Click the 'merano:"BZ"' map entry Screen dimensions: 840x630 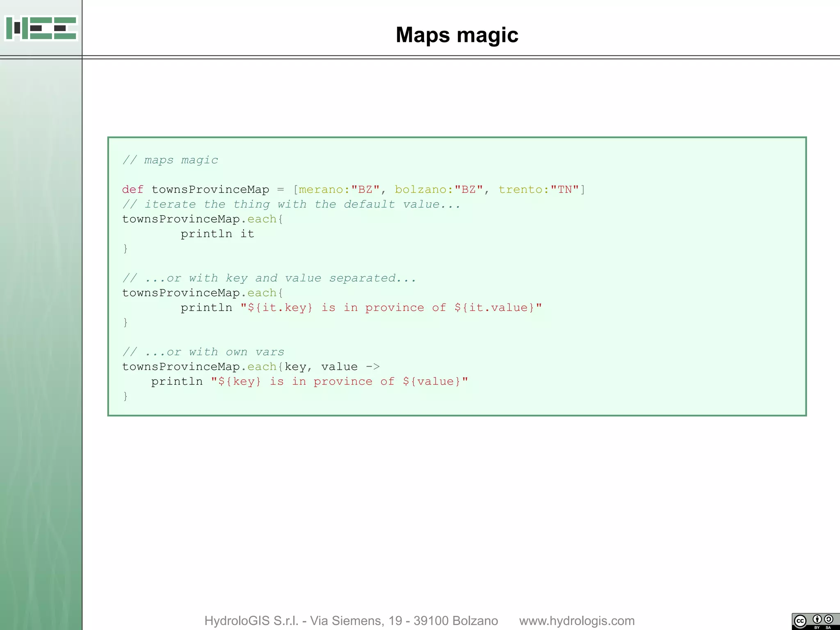click(x=339, y=189)
